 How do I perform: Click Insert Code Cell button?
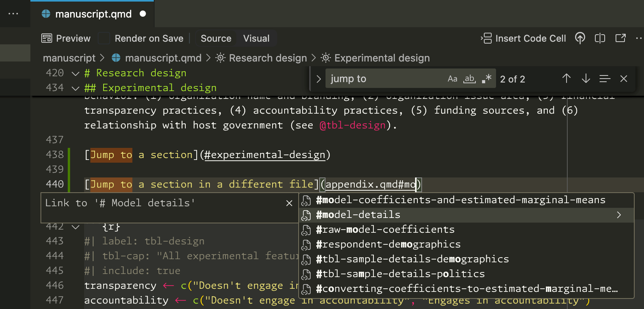(x=523, y=39)
